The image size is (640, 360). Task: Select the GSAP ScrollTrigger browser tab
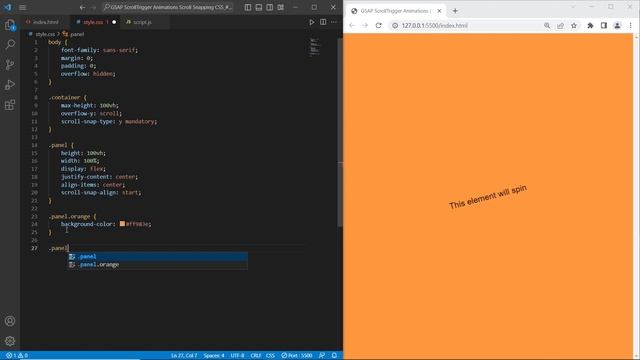(x=395, y=11)
